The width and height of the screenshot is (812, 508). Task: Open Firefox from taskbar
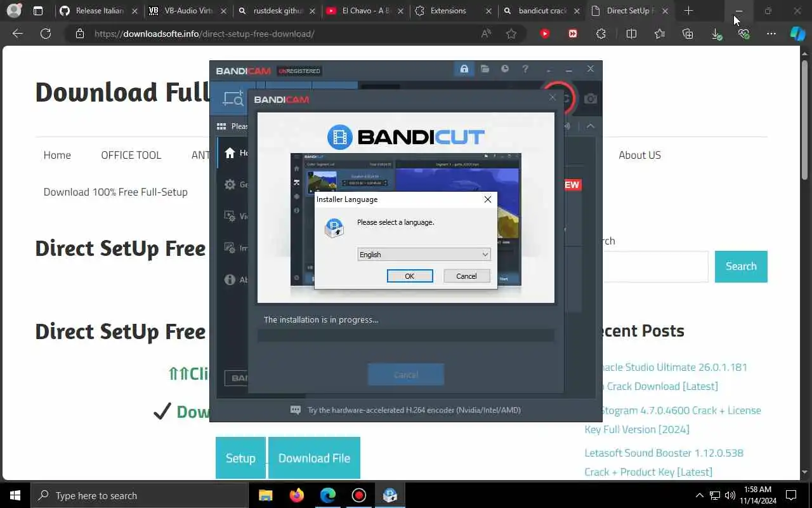pyautogui.click(x=296, y=495)
